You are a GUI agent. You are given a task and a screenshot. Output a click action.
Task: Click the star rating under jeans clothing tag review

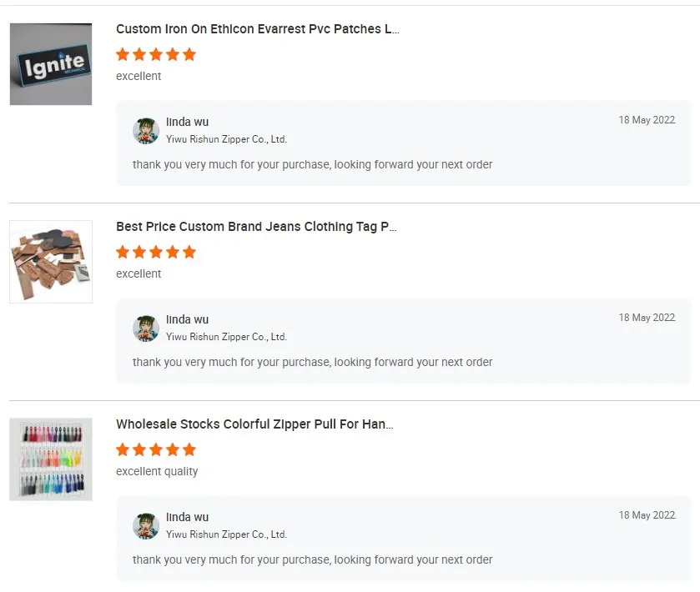156,252
